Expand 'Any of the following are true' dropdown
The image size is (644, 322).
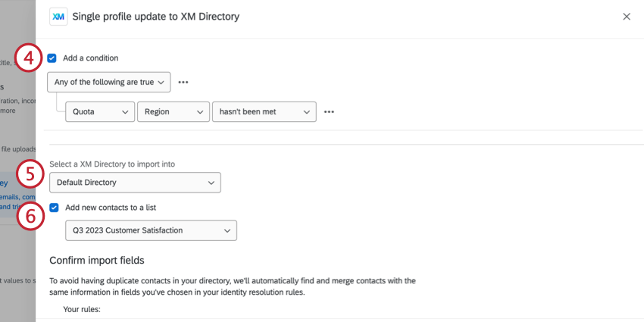109,82
